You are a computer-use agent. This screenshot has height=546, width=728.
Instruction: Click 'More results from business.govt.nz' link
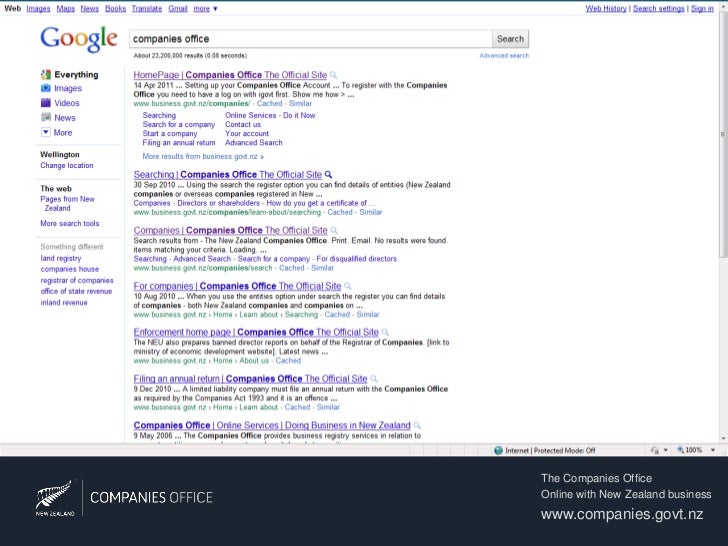pos(203,156)
